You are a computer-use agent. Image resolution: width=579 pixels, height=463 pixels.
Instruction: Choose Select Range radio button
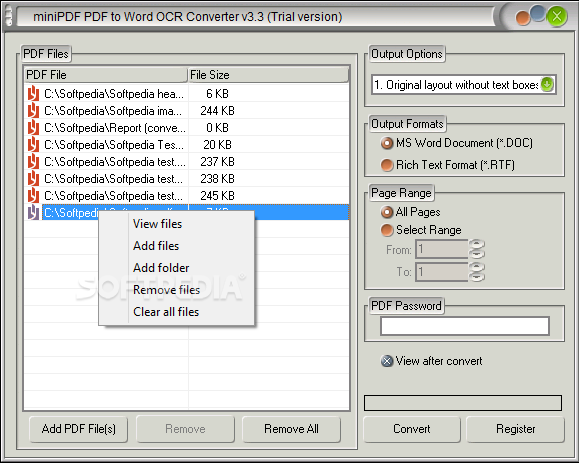pyautogui.click(x=421, y=230)
